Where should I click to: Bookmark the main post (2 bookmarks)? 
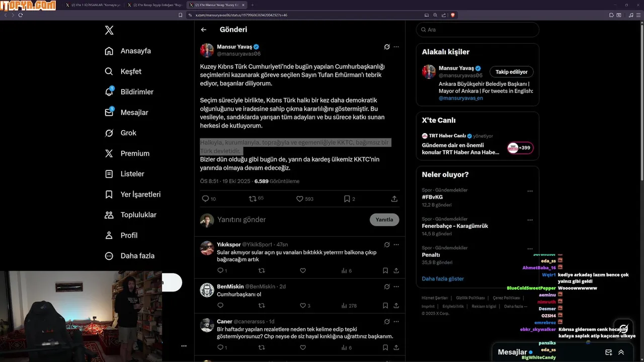click(350, 199)
